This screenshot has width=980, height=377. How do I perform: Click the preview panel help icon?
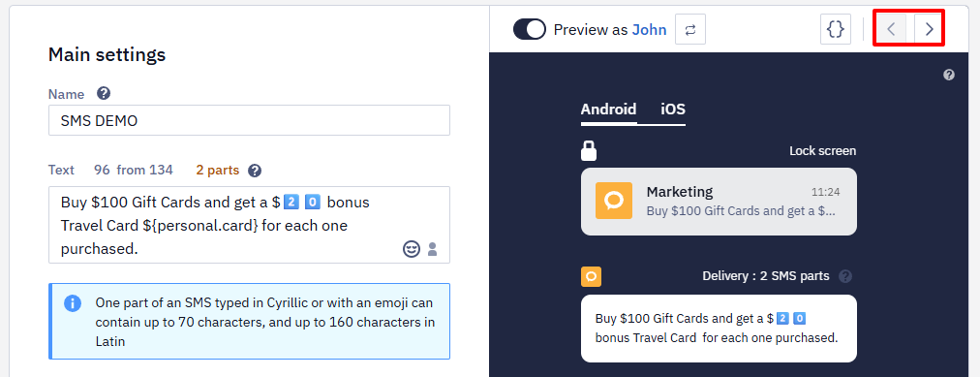[x=949, y=75]
